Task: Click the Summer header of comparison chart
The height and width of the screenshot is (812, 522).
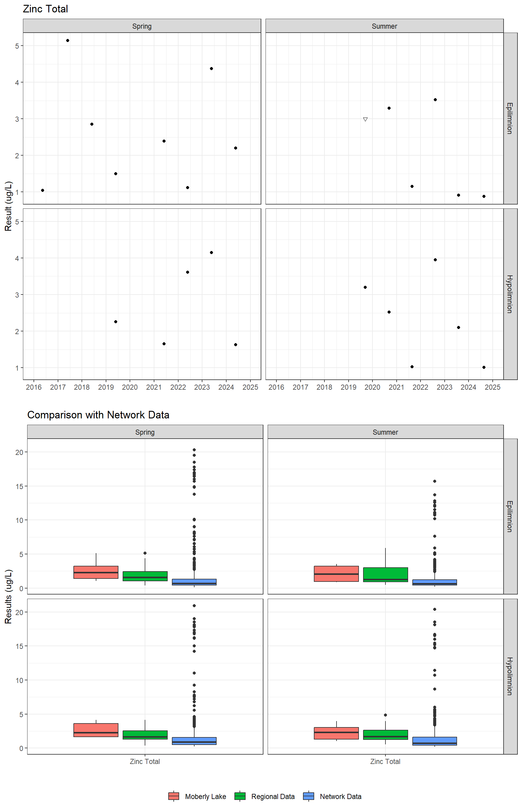Action: coord(385,432)
